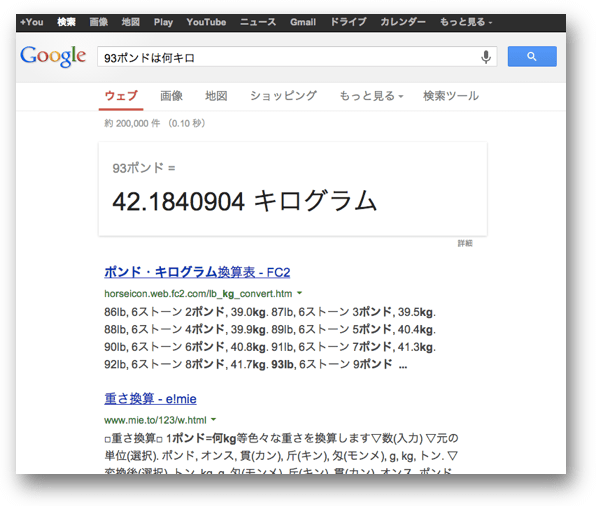Image resolution: width=596 pixels, height=506 pixels.
Task: Open Gmail in the top bar
Action: pyautogui.click(x=303, y=22)
